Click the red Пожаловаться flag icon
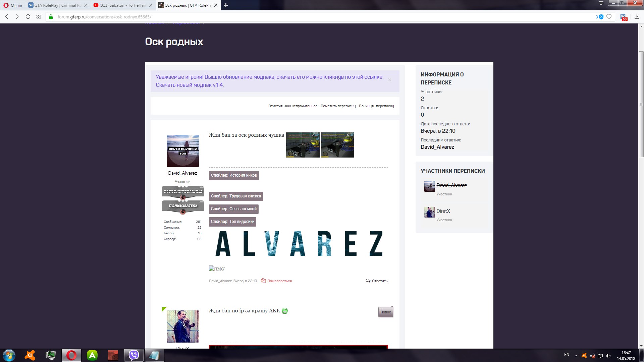Screen dimensions: 644x362 (263, 281)
